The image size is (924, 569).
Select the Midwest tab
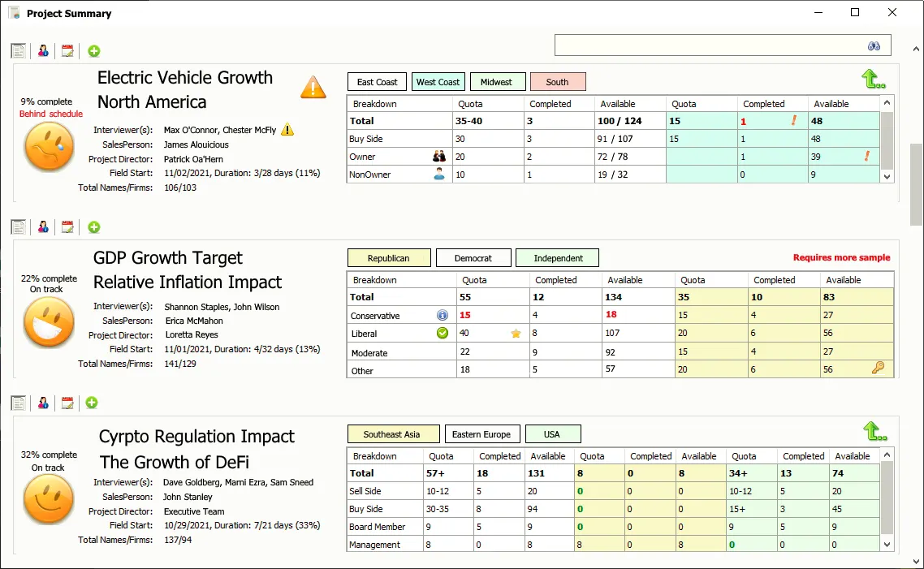pos(496,82)
